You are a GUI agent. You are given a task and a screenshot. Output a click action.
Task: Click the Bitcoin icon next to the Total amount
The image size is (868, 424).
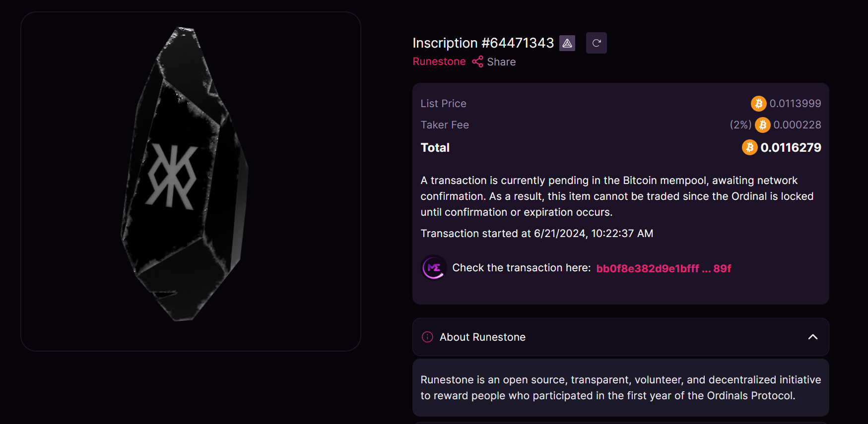(749, 147)
